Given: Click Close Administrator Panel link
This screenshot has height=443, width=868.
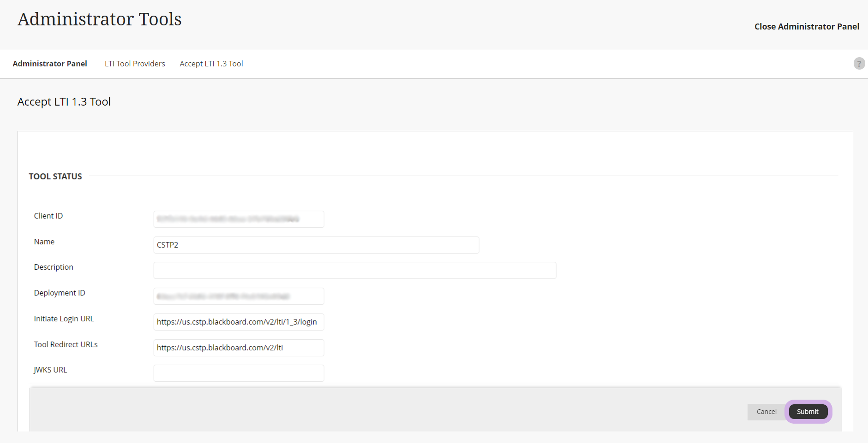Looking at the screenshot, I should point(807,27).
